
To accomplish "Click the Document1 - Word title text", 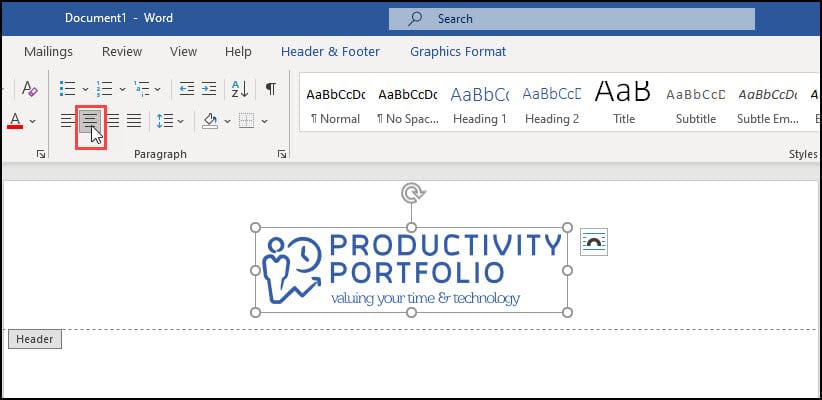I will point(119,18).
